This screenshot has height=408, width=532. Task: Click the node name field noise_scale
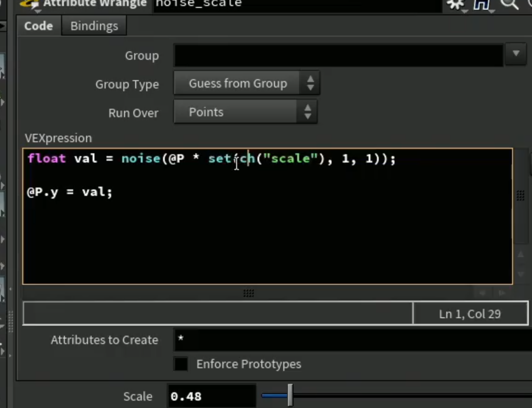pos(298,5)
